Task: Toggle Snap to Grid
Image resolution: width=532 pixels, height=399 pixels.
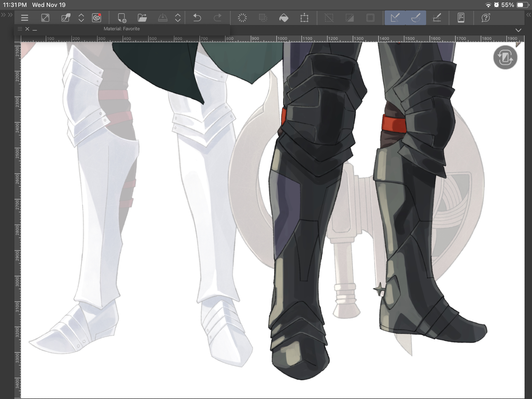Action: pyautogui.click(x=437, y=18)
